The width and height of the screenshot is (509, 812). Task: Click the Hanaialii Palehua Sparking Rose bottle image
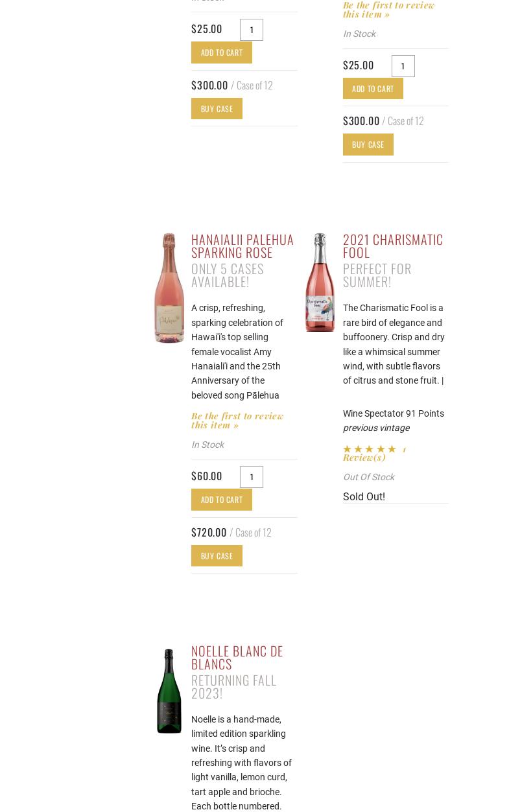click(x=169, y=288)
